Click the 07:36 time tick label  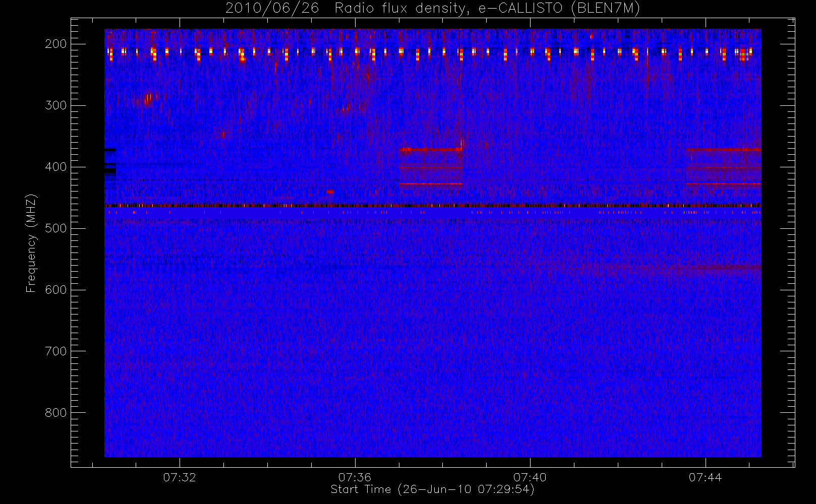(355, 477)
